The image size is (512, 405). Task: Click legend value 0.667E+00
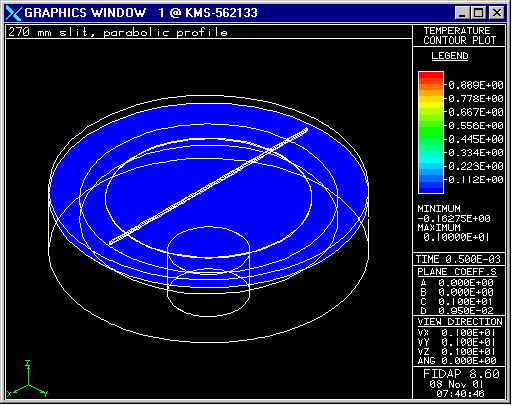(x=475, y=112)
